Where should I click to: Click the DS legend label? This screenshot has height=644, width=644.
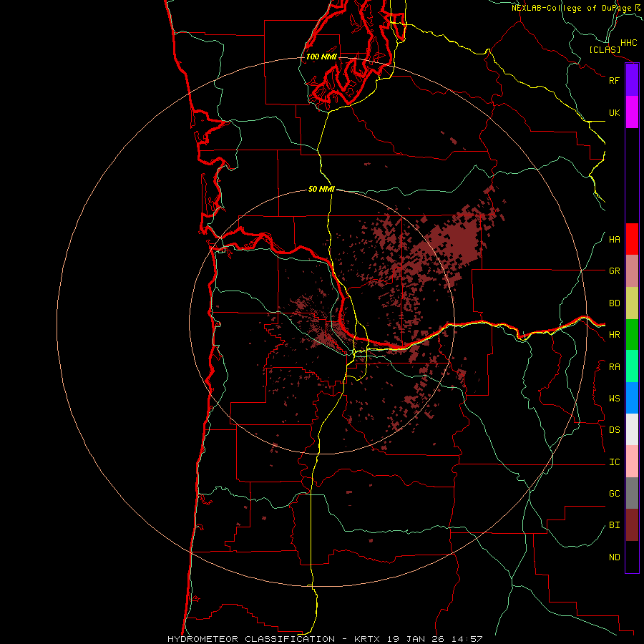point(615,430)
